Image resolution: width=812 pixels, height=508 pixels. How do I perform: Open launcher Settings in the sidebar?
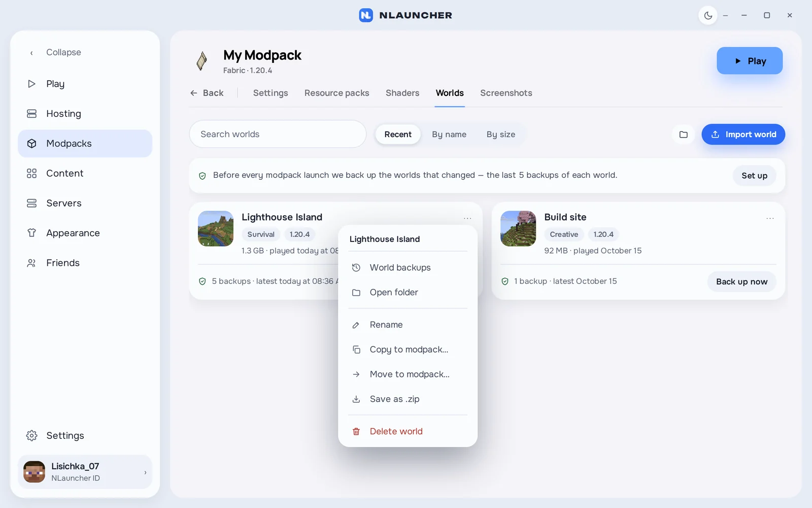point(85,435)
